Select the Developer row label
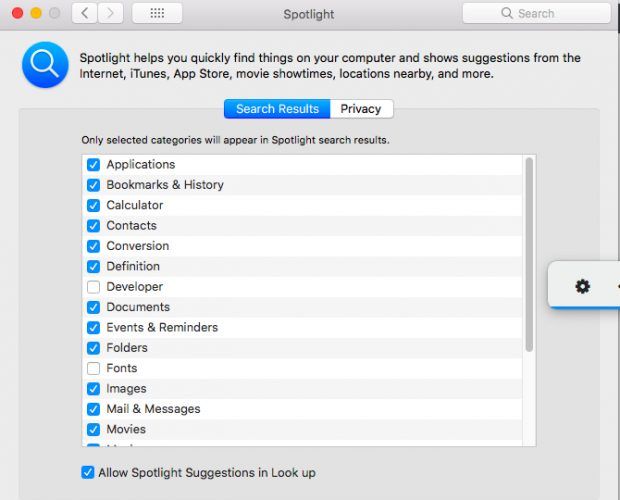 pyautogui.click(x=134, y=287)
